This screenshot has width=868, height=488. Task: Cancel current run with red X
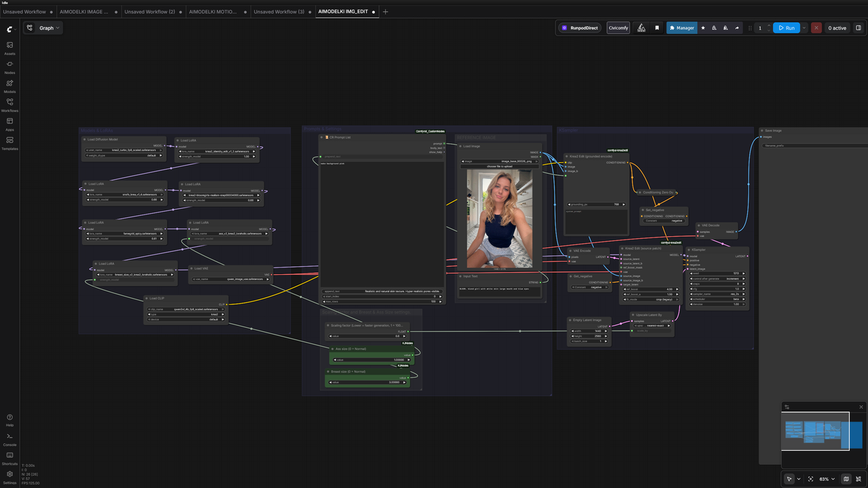coord(816,28)
